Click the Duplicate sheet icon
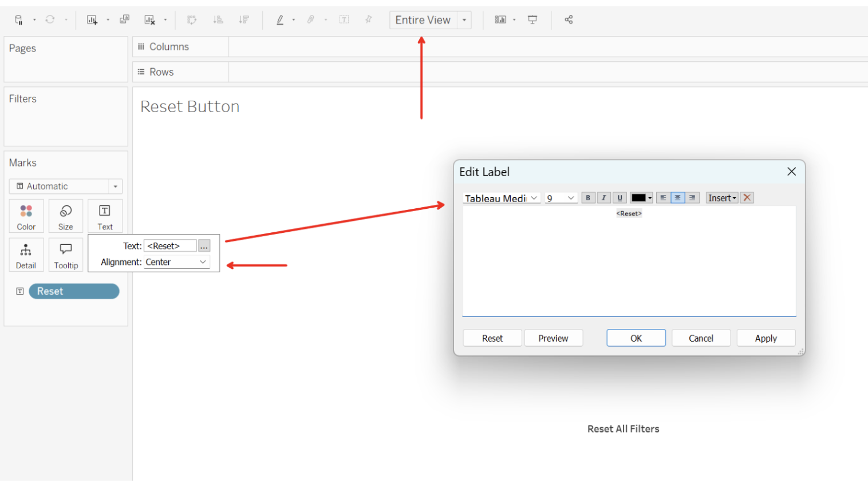Screen dimensions: 868x484 tap(124, 19)
